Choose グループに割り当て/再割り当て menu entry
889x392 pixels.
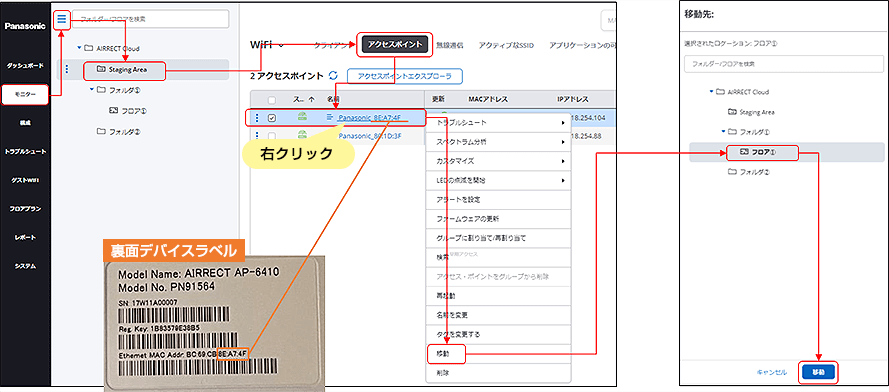[498, 238]
